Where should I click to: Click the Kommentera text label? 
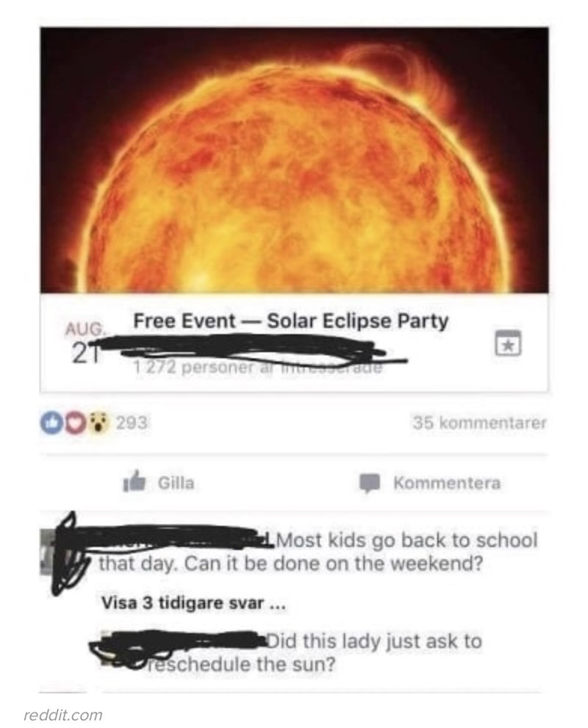coord(447,483)
